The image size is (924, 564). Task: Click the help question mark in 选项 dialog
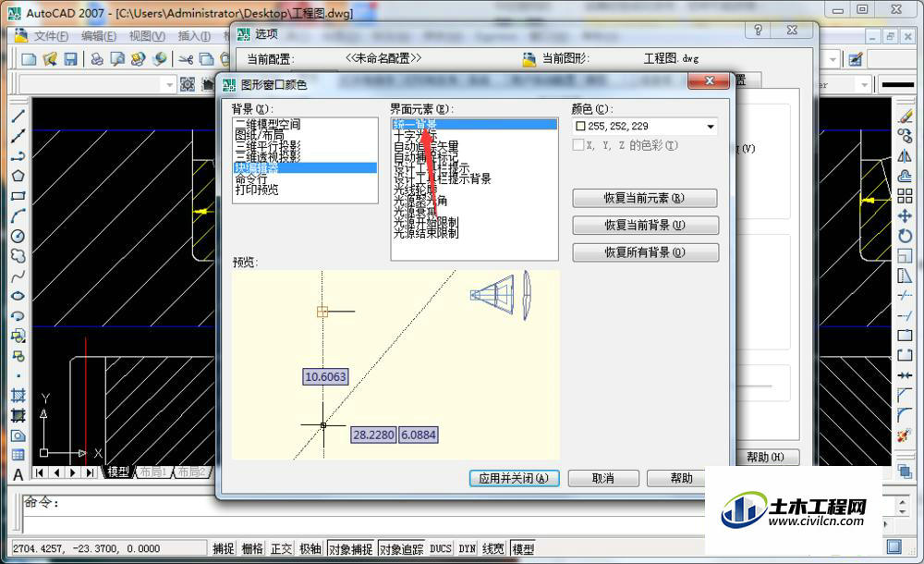point(759,31)
